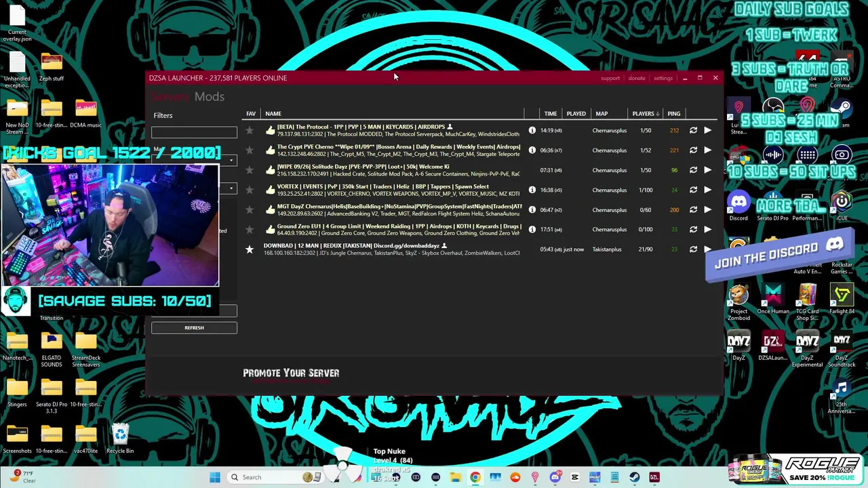Open Google Chrome from taskbar
Image resolution: width=868 pixels, height=488 pixels.
pyautogui.click(x=475, y=477)
